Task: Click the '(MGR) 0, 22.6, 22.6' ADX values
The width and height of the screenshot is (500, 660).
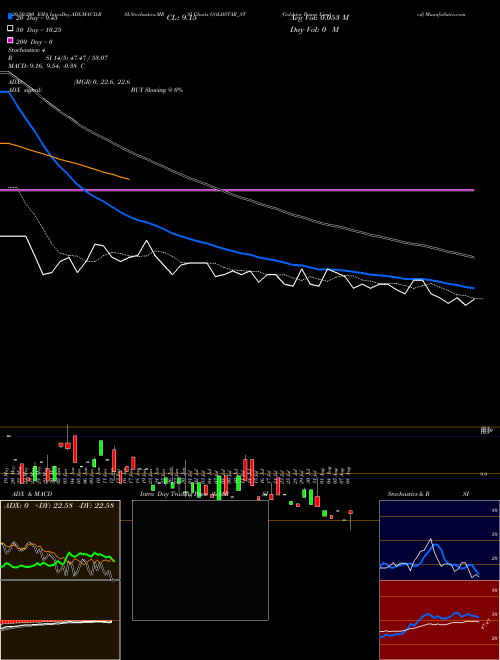Action: [102, 82]
